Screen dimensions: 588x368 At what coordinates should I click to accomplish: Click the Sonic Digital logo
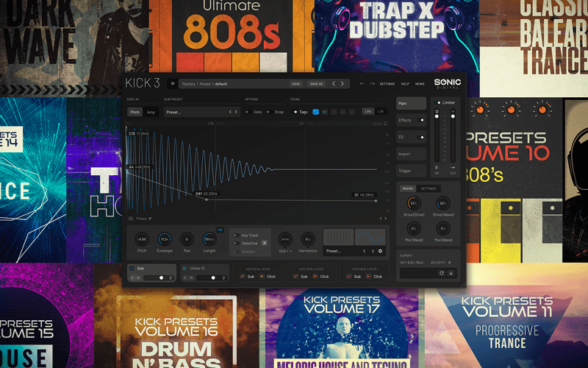[448, 83]
